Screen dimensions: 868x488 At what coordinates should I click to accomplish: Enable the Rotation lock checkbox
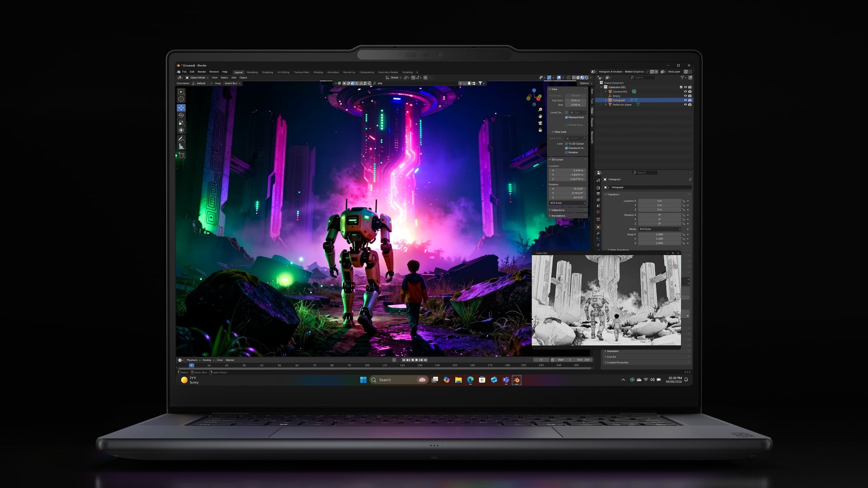(566, 152)
